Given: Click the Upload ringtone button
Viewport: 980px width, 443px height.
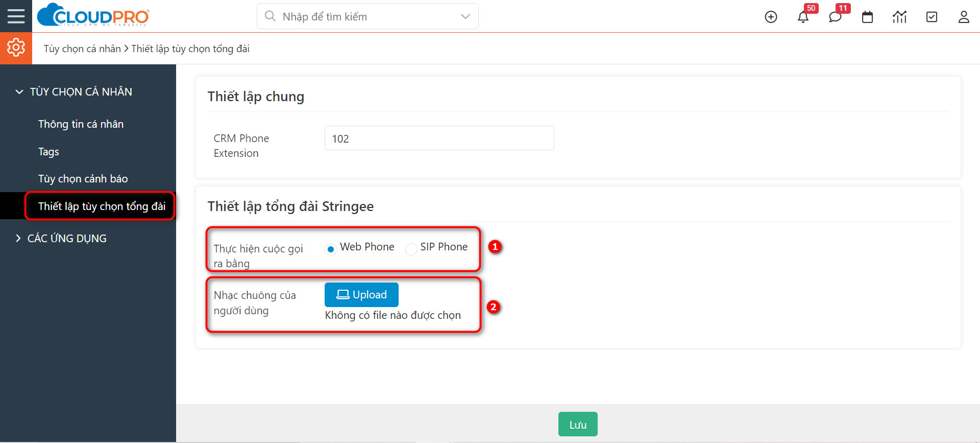Looking at the screenshot, I should (x=361, y=295).
